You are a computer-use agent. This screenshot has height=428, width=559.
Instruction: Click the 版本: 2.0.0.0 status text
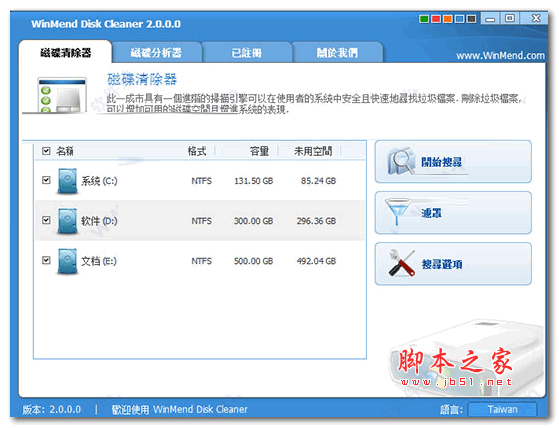(x=52, y=409)
